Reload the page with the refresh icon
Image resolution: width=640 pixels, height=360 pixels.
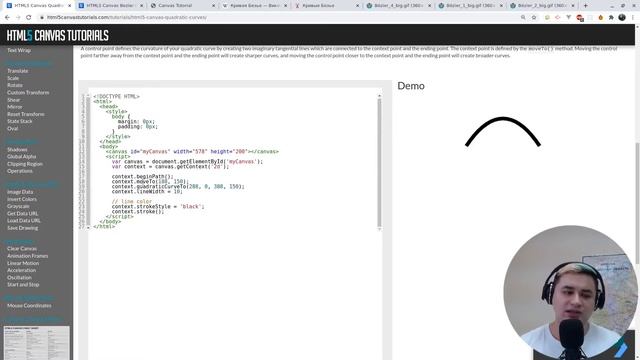point(29,18)
